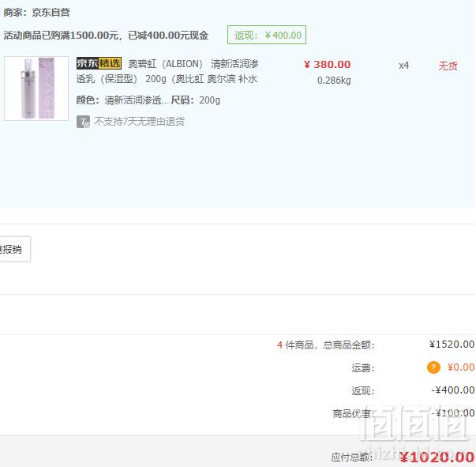Screen dimensions: 476x467
Task: Select the shipping fee ¥0.00 value
Action: coord(461,367)
